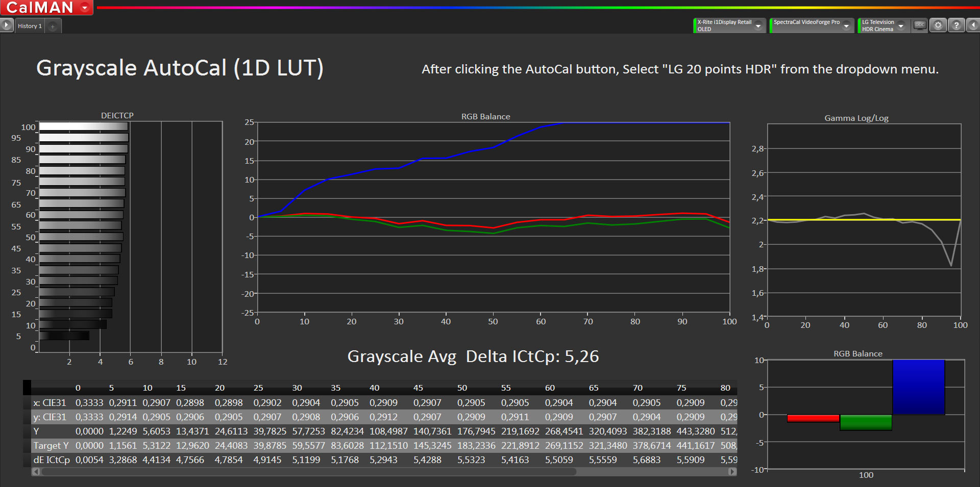The width and height of the screenshot is (980, 487).
Task: Open the X-Rite i1Display Retail meter dropdown
Action: [758, 25]
